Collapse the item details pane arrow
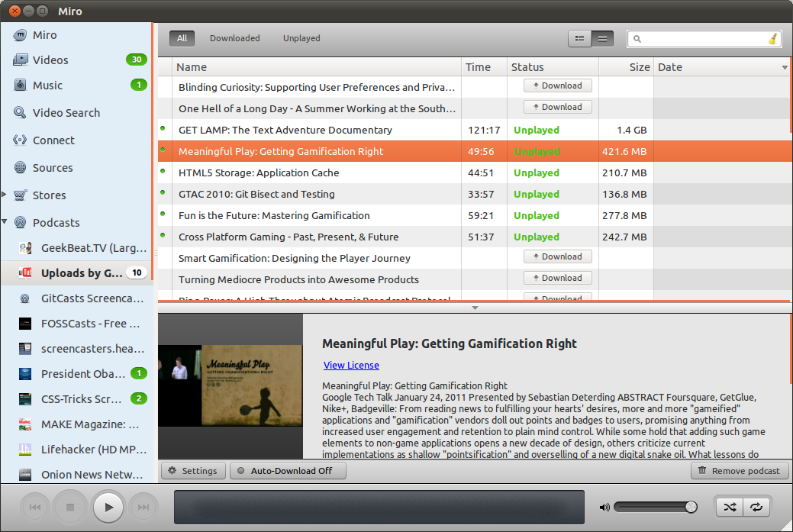 475,308
